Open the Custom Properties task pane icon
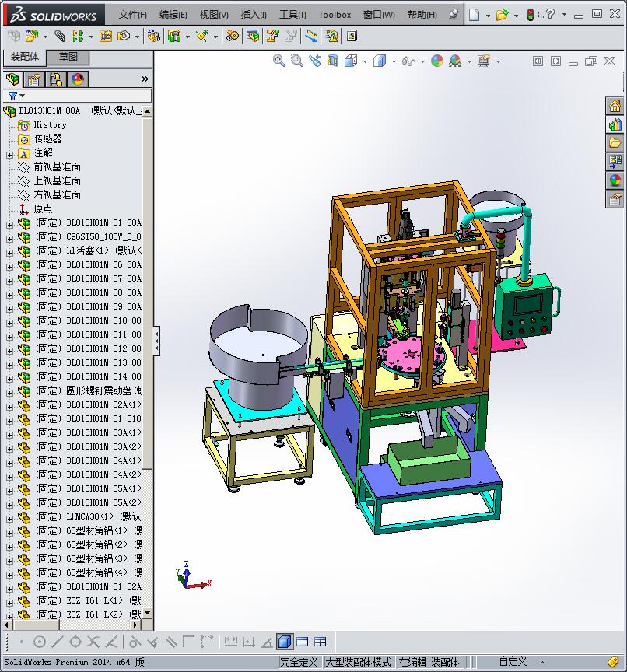 coord(615,199)
